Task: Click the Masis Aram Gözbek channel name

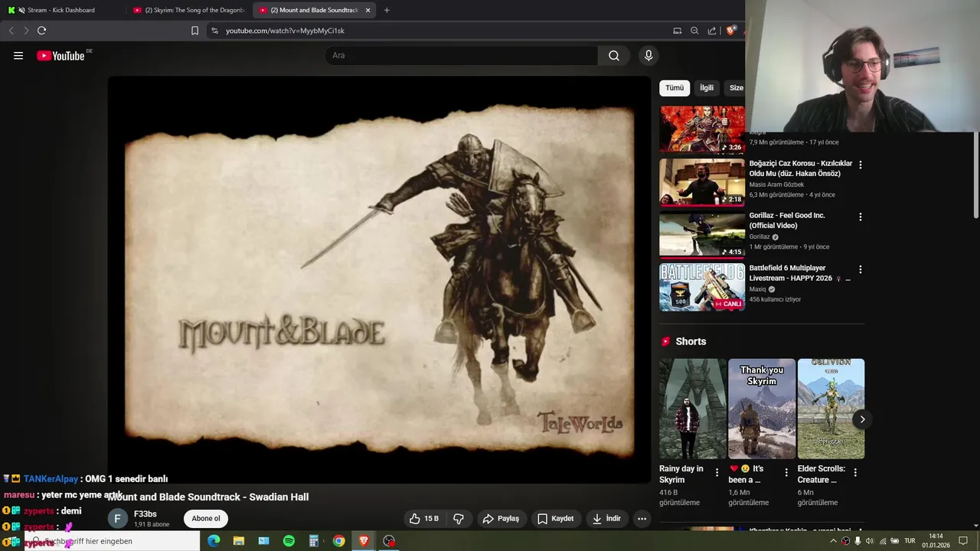Action: [776, 184]
